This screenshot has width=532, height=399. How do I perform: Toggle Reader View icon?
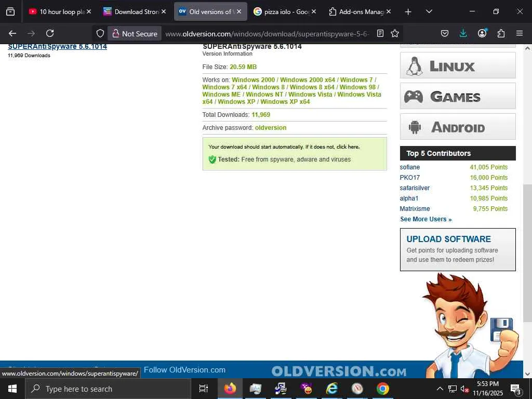[x=380, y=33]
